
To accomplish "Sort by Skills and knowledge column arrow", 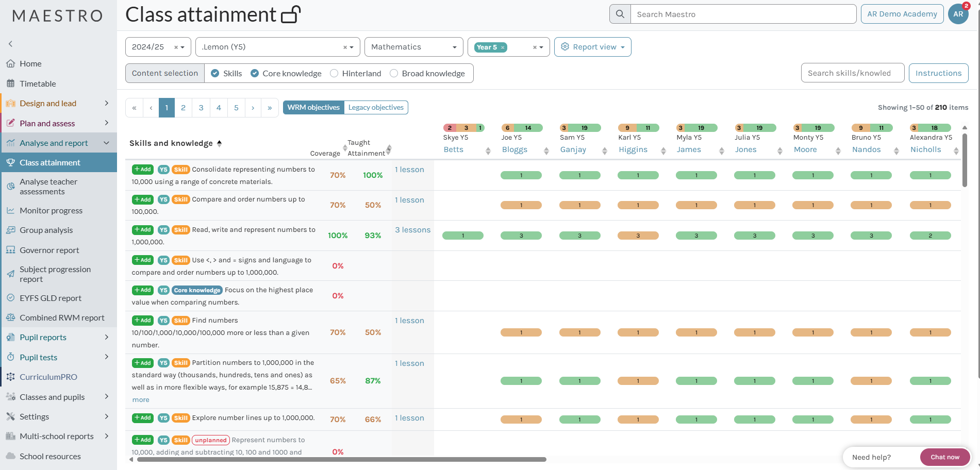I will point(220,143).
